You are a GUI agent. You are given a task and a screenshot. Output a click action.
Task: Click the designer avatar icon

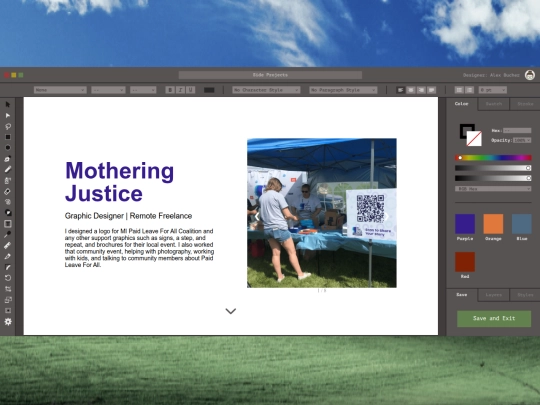coord(530,75)
